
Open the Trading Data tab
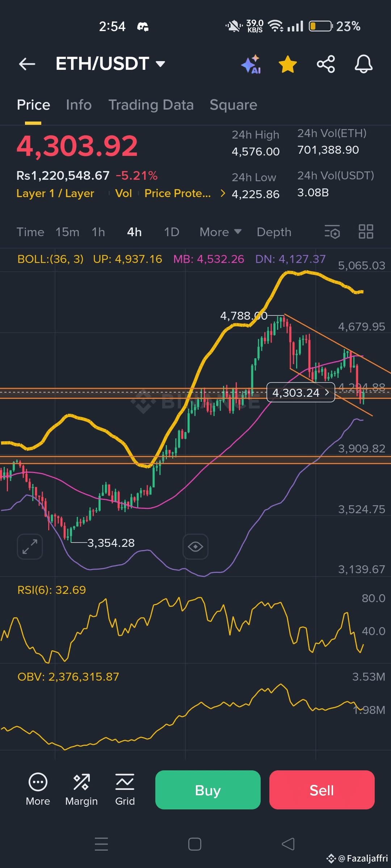(x=151, y=105)
